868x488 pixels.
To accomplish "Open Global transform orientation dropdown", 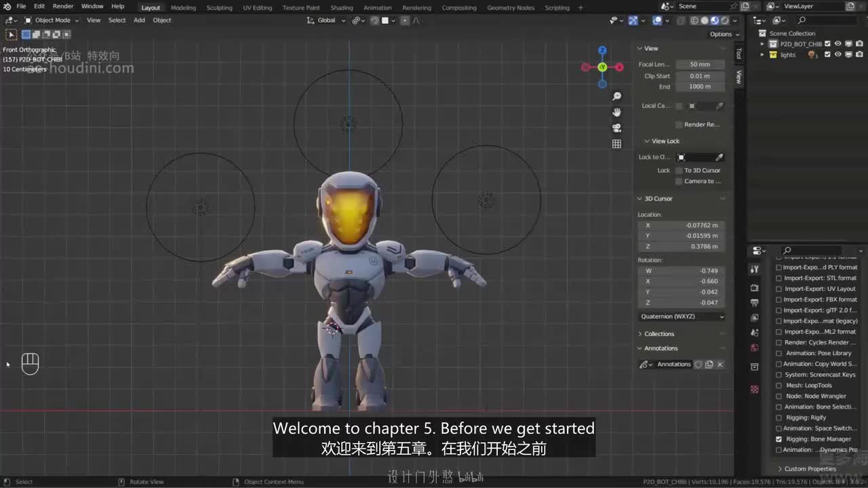I will click(x=325, y=20).
